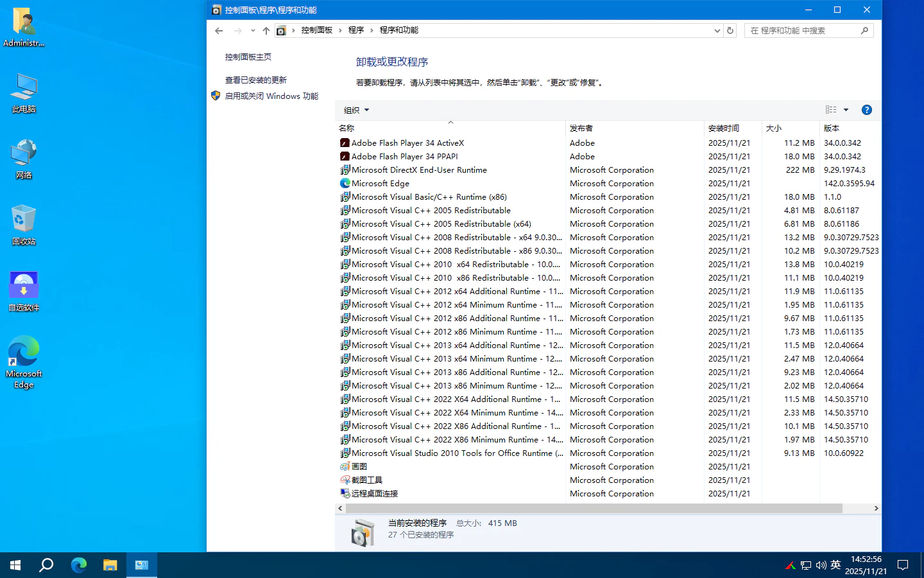The image size is (924, 578).
Task: Click the back navigation arrow
Action: 219,30
